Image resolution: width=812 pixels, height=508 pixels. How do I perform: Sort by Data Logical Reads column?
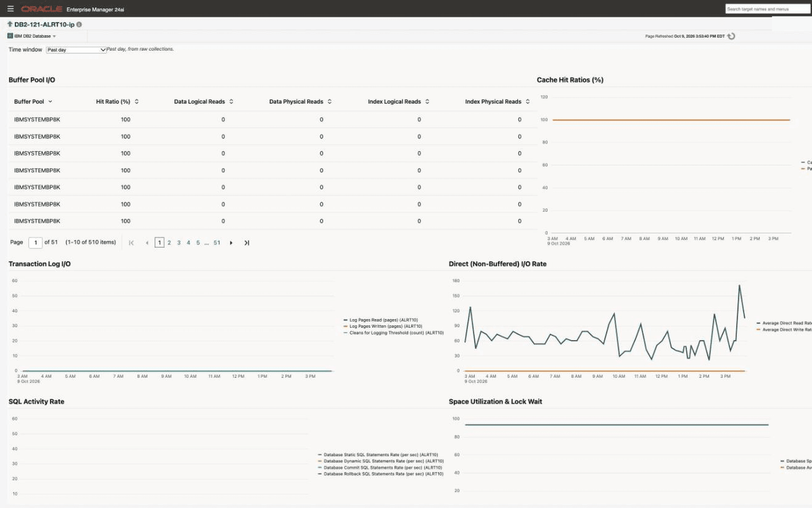(231, 102)
